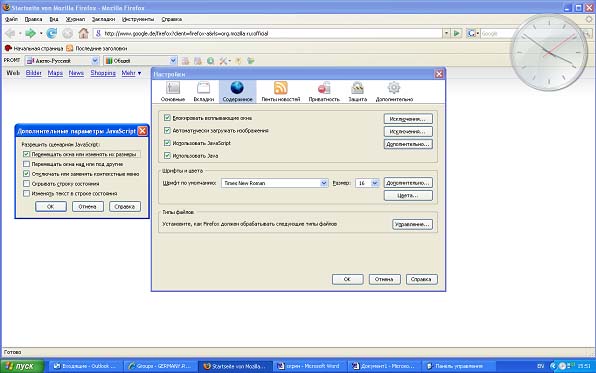
Task: Click the Google search engine icon
Action: (471, 33)
